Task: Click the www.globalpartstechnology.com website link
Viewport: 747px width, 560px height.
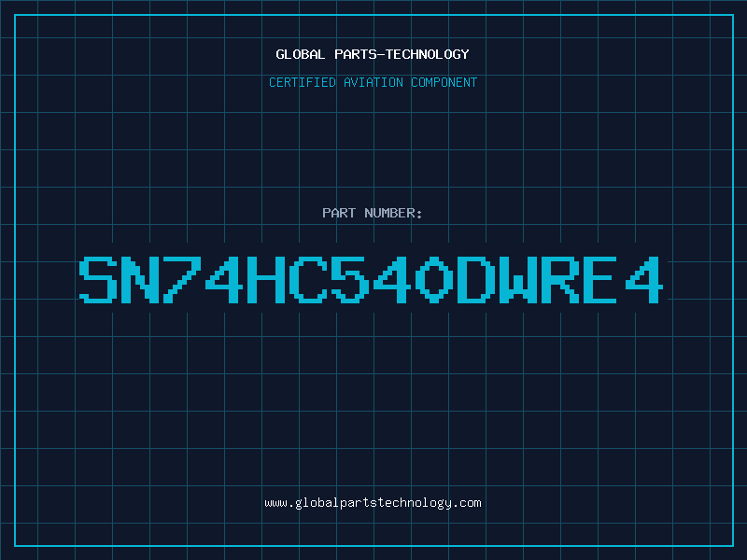Action: click(373, 503)
